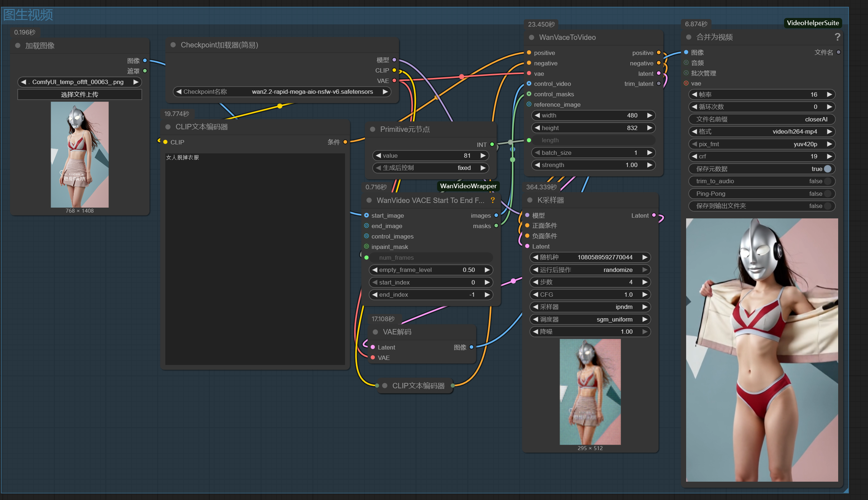The image size is (868, 500).
Task: Click the VideoHelperSuite badge
Action: tap(813, 23)
